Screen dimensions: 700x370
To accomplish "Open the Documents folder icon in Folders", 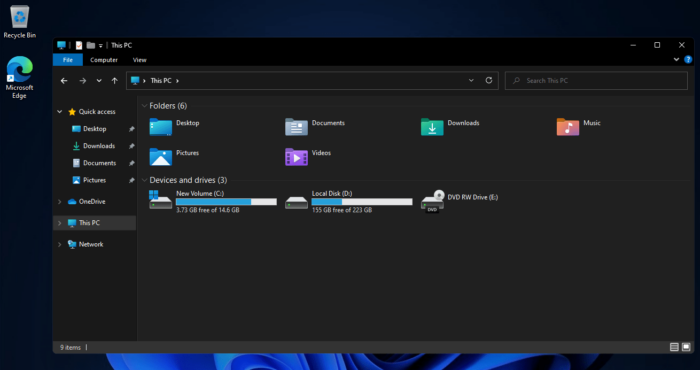I will tap(296, 127).
